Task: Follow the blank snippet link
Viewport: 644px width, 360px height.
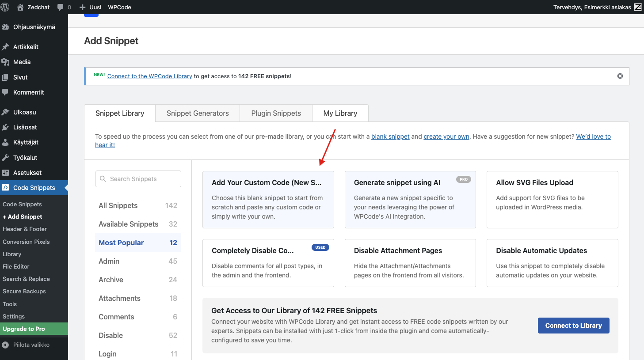Action: point(390,136)
